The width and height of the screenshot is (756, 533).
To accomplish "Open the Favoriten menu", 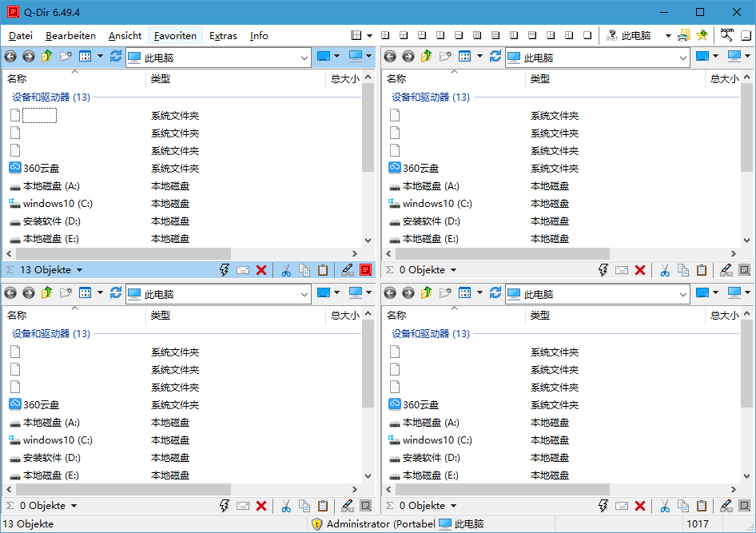I will coord(173,35).
